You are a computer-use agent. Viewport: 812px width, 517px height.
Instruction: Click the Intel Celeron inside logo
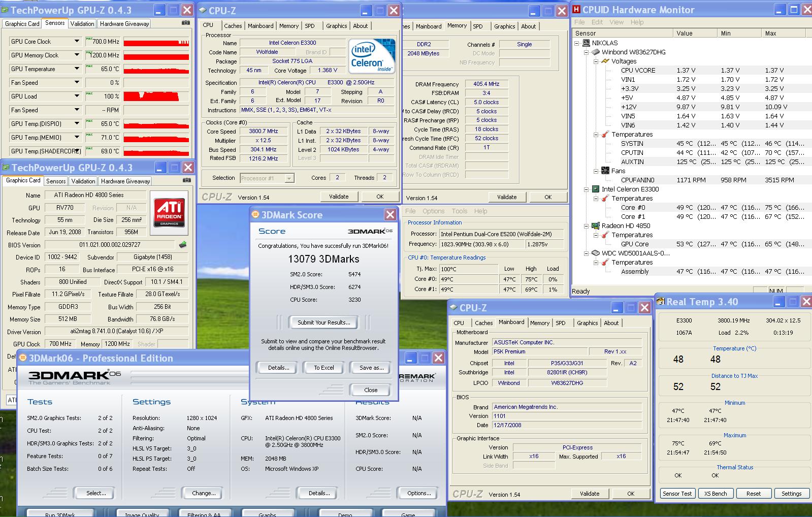(372, 56)
